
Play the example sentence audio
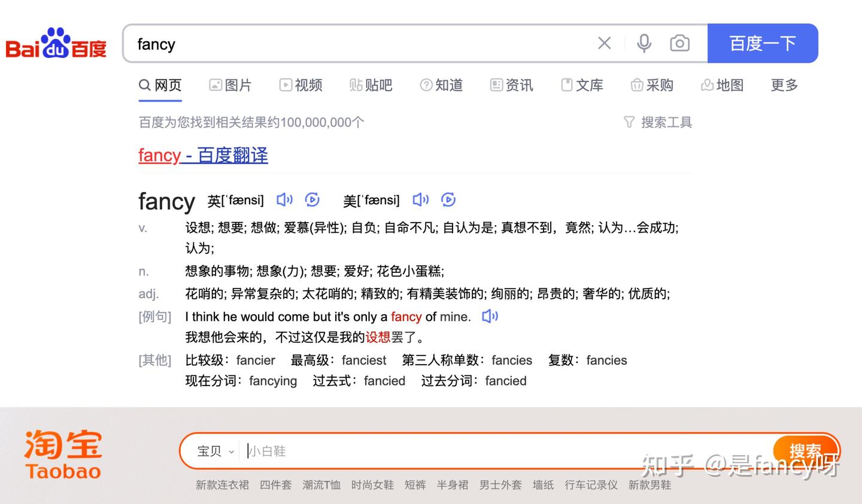coord(490,316)
